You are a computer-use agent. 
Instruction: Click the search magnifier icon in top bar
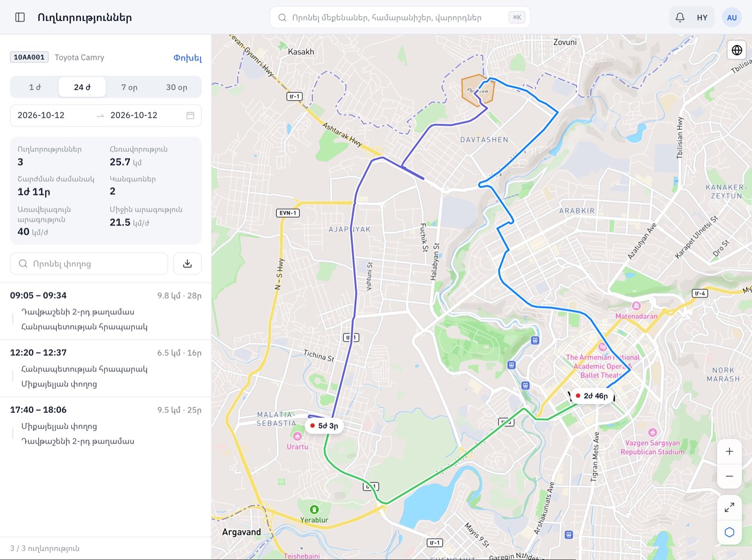[282, 17]
